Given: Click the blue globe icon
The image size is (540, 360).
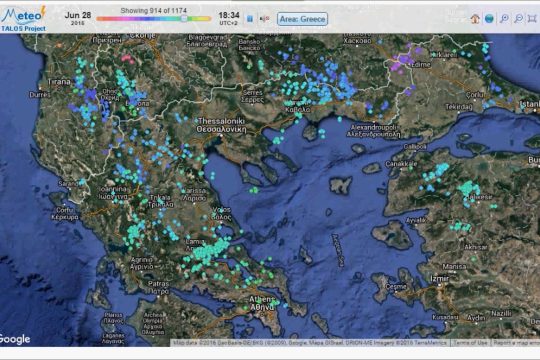Looking at the screenshot, I should point(489,19).
